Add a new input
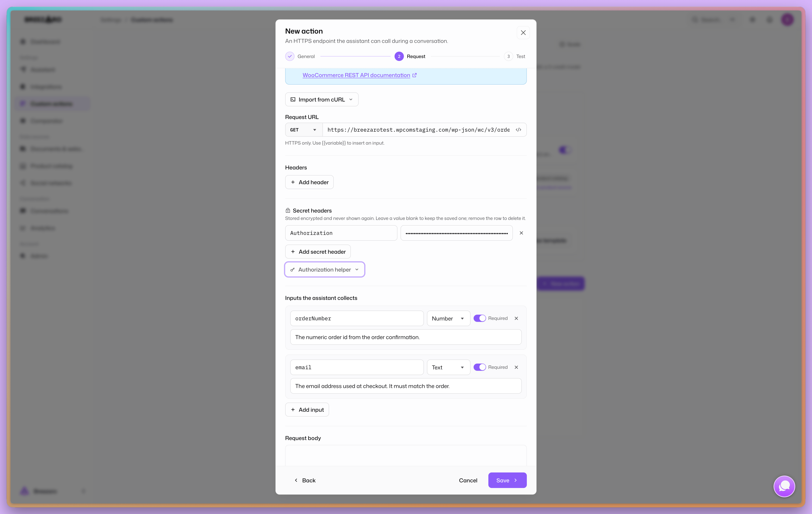 pyautogui.click(x=307, y=410)
